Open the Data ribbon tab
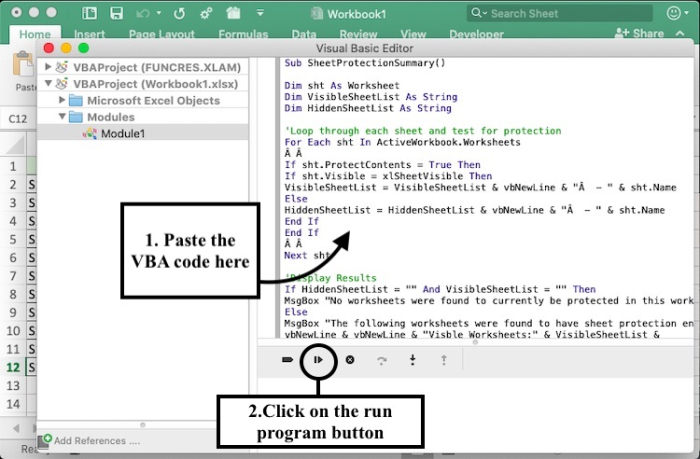The image size is (700, 459). click(x=304, y=34)
